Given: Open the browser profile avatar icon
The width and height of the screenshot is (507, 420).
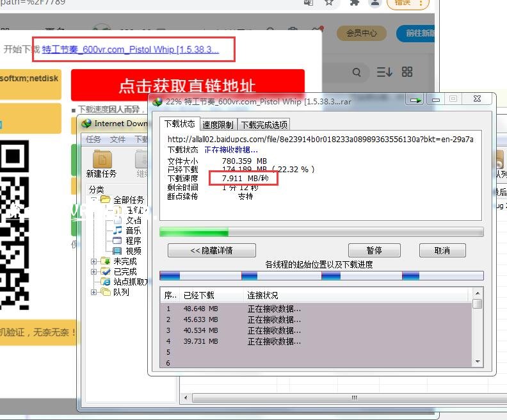Looking at the screenshot, I should click(375, 3).
